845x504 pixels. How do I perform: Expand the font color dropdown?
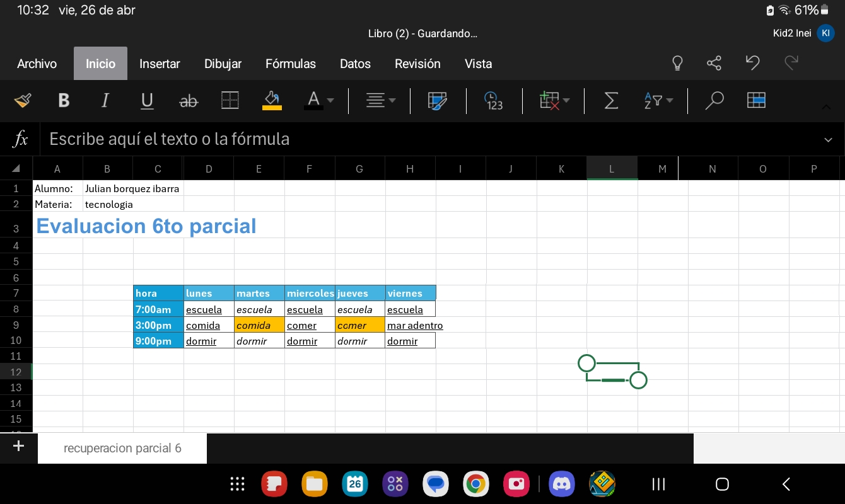(330, 101)
